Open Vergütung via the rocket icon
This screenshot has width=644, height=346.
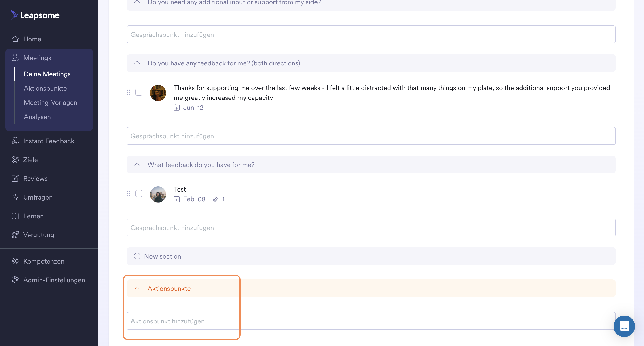[x=15, y=235]
